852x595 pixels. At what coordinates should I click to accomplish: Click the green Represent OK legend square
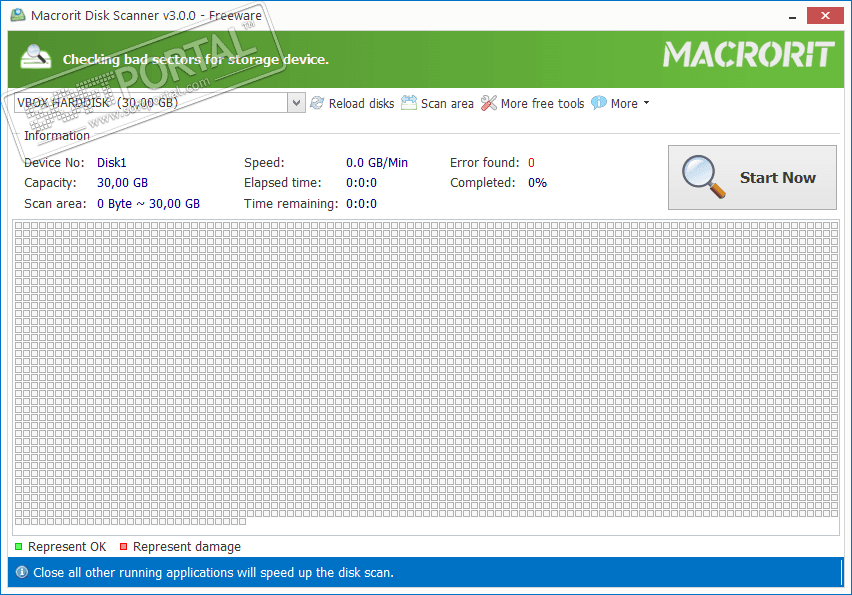coord(18,546)
